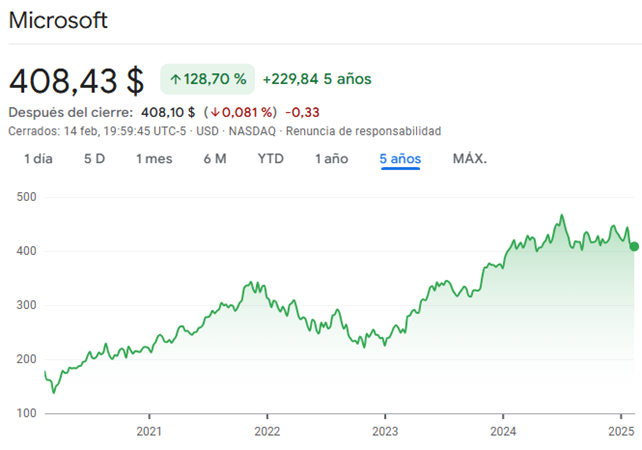Click the 100 y-axis label
642x450 pixels.
(x=27, y=413)
